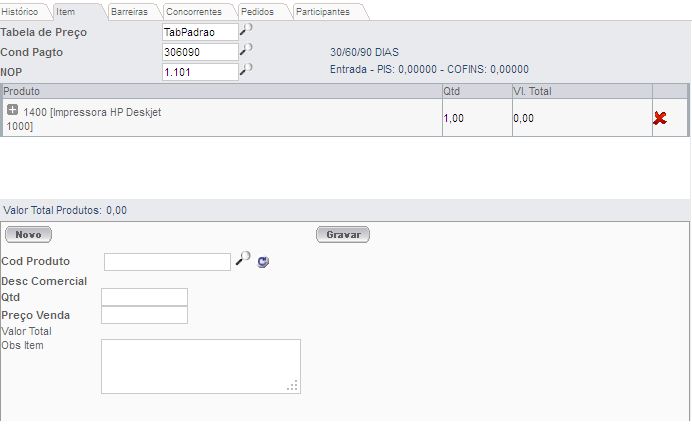
Task: Click the Valor Total label in form
Action: 26,331
